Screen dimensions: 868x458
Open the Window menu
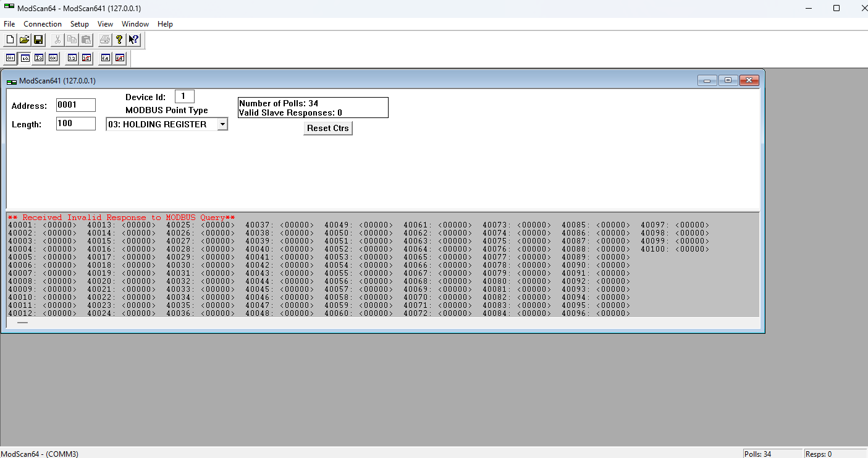click(x=135, y=24)
